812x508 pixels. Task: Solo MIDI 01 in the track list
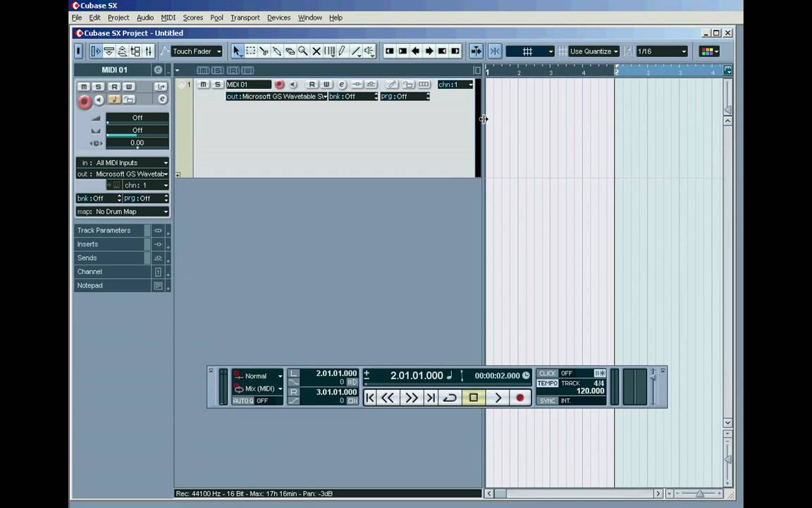217,85
